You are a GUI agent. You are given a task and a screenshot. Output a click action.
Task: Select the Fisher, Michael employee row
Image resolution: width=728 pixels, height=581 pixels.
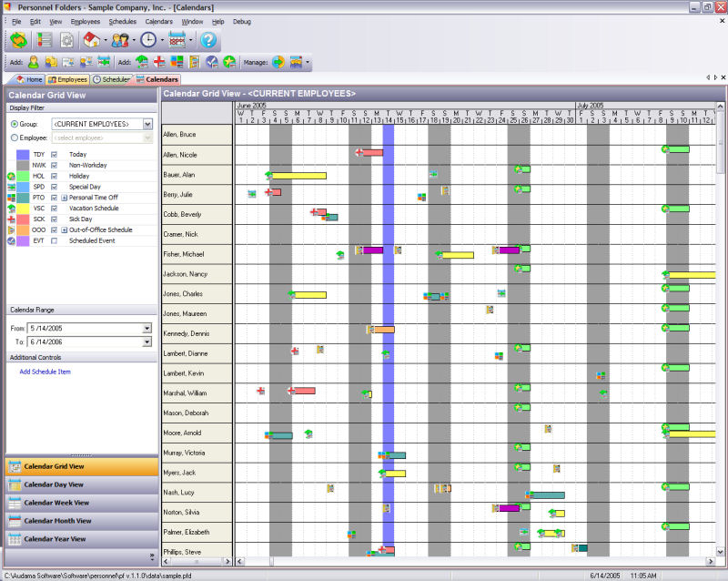click(x=184, y=253)
